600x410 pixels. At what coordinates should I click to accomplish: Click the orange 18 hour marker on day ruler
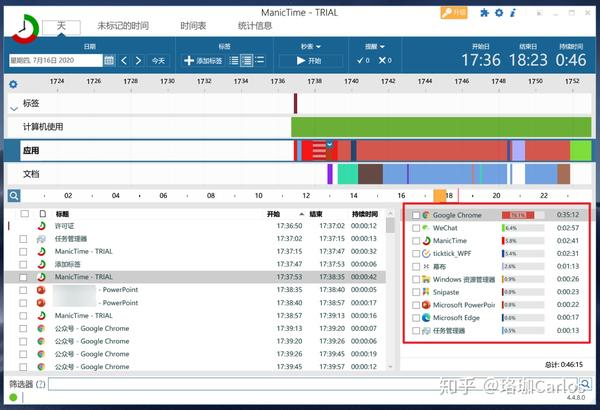point(440,196)
